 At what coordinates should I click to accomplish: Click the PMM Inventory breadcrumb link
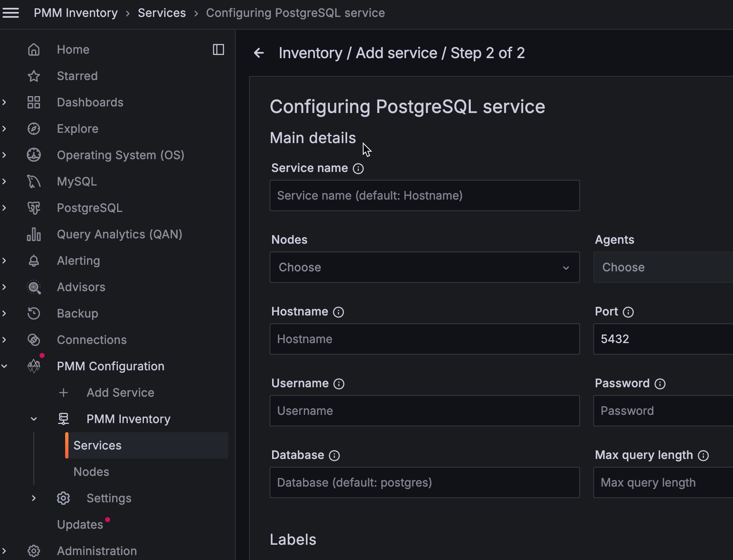(75, 13)
